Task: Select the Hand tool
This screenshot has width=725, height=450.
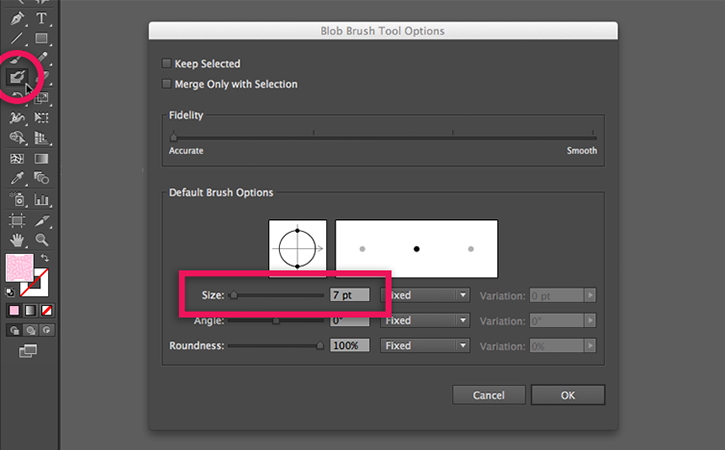Action: click(17, 240)
